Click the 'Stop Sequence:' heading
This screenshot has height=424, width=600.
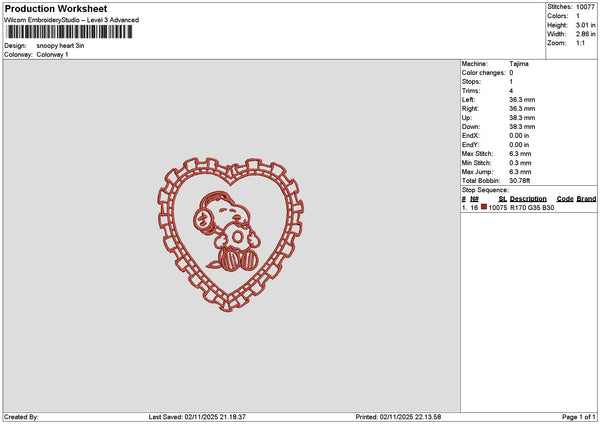point(485,190)
